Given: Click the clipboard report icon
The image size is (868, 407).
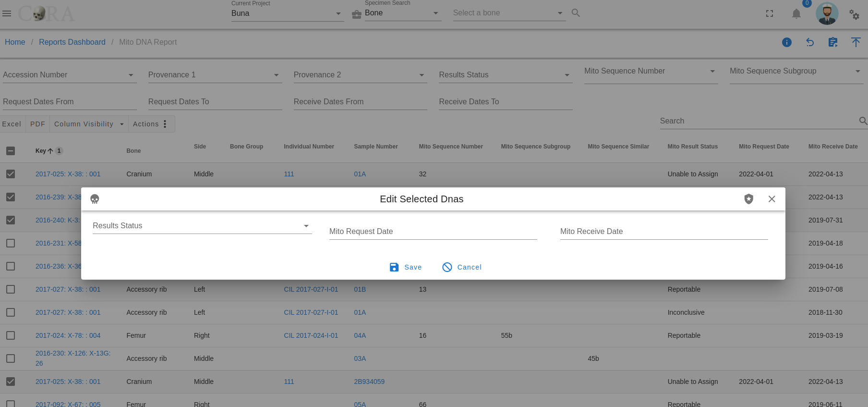Looking at the screenshot, I should pos(833,42).
